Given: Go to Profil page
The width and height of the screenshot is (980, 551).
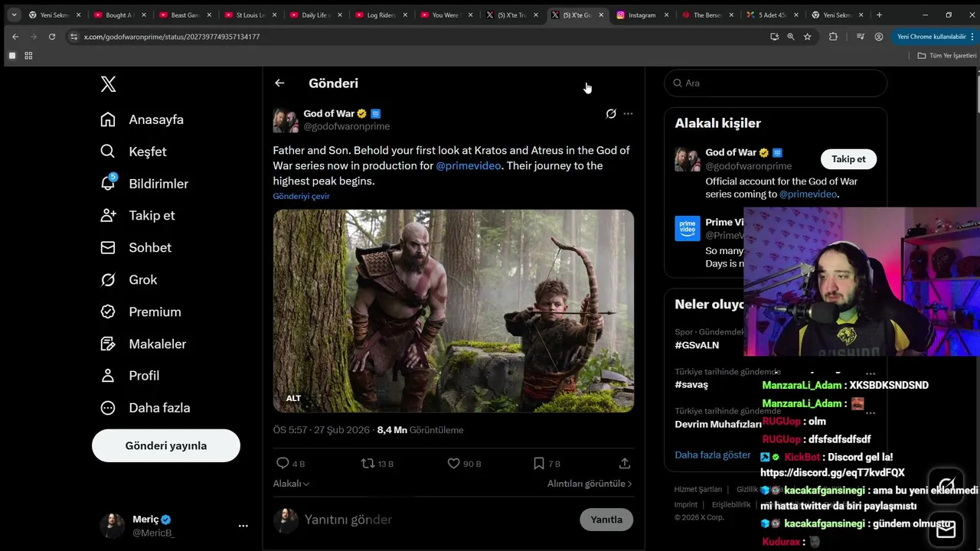Looking at the screenshot, I should pos(130,375).
